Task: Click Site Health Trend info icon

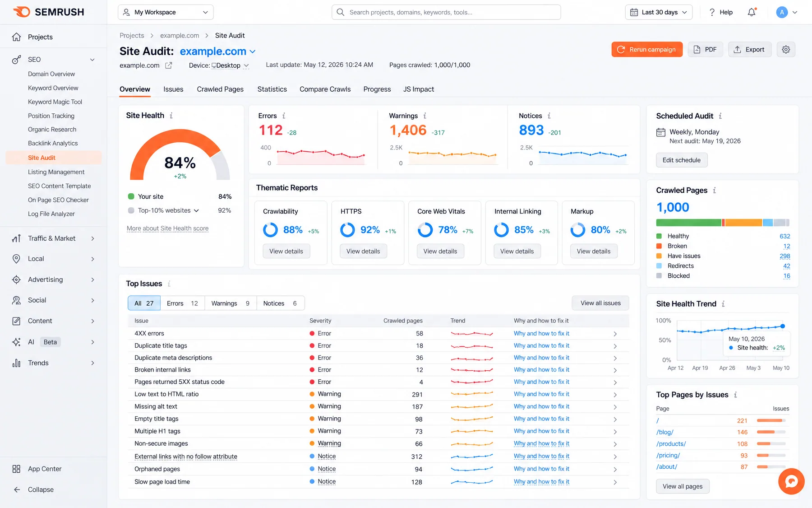Action: click(x=723, y=304)
